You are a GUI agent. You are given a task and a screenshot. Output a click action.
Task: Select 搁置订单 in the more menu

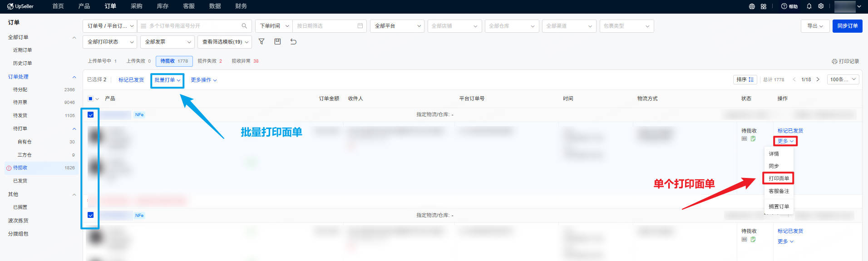(779, 207)
